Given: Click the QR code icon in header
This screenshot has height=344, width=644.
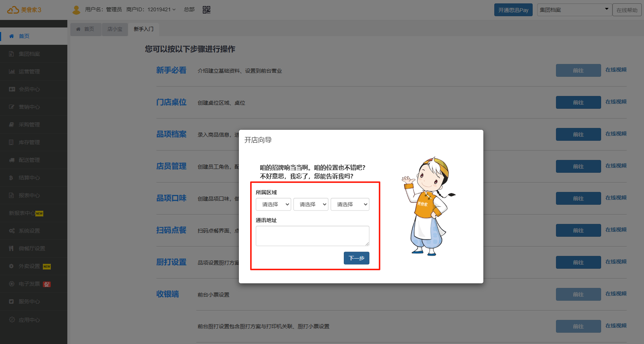Looking at the screenshot, I should coord(206,10).
